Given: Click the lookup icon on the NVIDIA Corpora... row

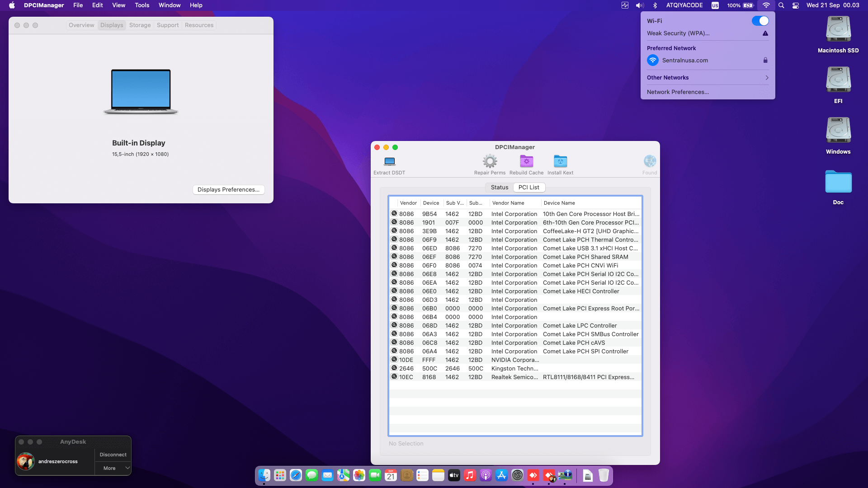Looking at the screenshot, I should pyautogui.click(x=394, y=360).
